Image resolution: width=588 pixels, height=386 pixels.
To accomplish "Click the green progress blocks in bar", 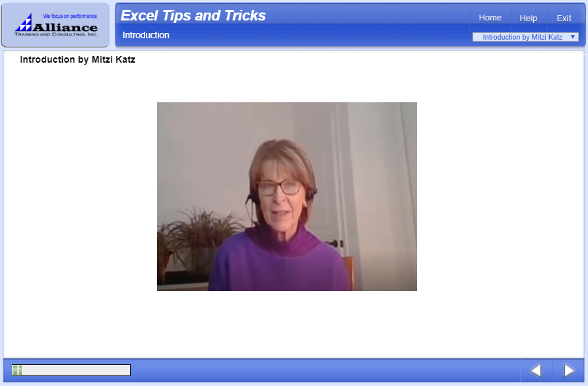I will (x=17, y=370).
